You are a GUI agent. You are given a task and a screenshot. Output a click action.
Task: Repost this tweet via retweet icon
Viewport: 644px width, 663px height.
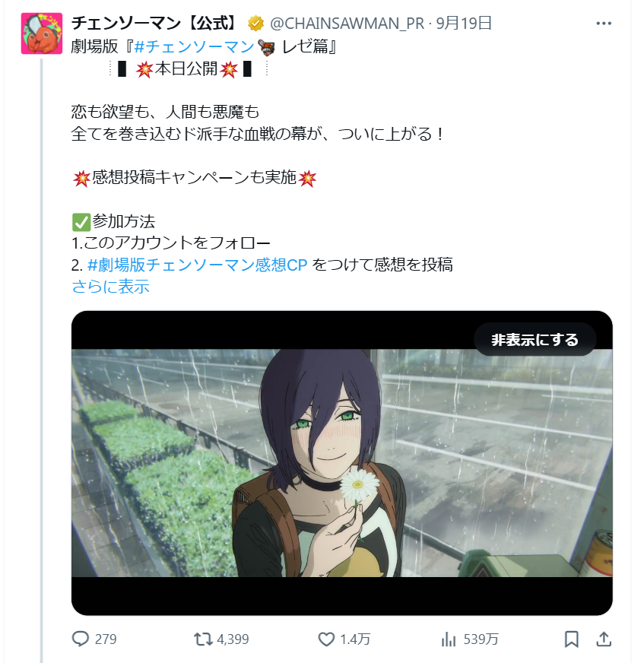[203, 639]
